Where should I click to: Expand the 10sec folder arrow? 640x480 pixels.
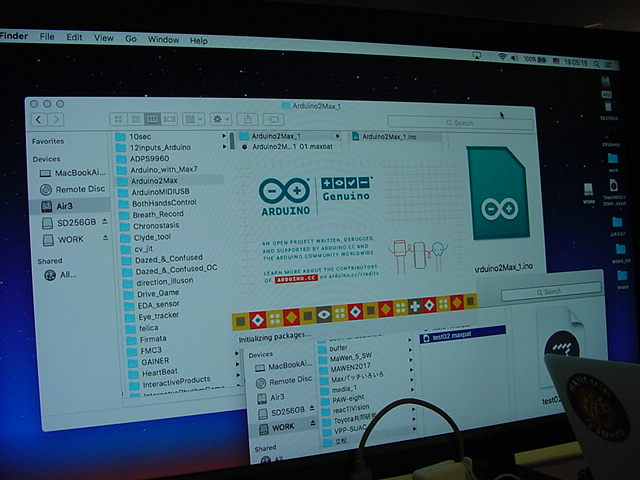pyautogui.click(x=224, y=136)
